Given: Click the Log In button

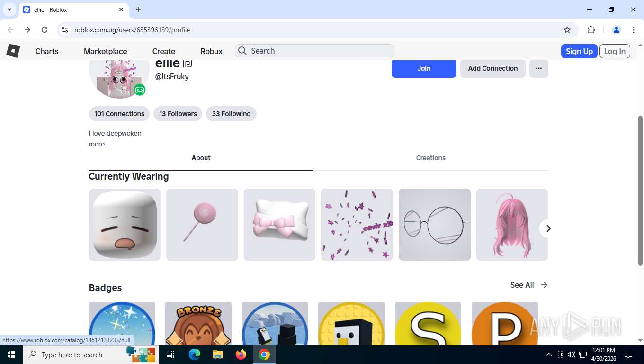Looking at the screenshot, I should (x=615, y=51).
